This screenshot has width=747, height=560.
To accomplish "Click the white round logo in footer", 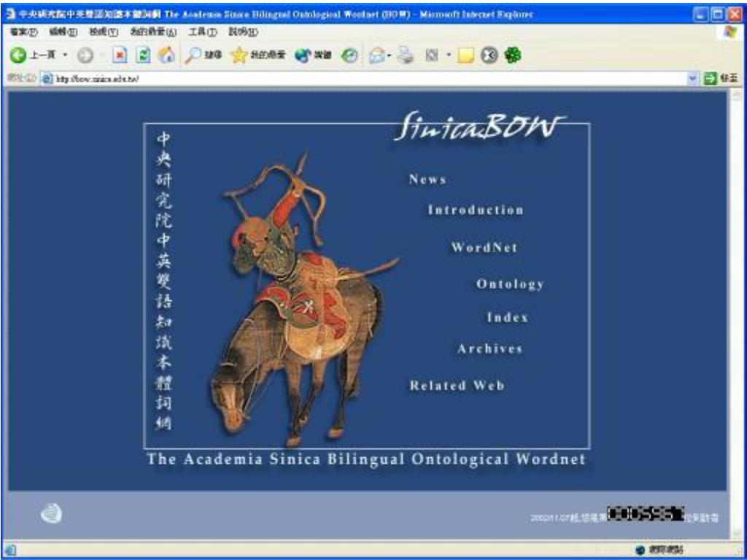I will coord(51,514).
